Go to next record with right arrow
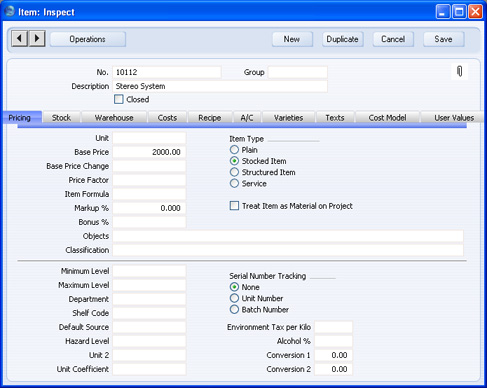This screenshot has width=487, height=388. (37, 39)
